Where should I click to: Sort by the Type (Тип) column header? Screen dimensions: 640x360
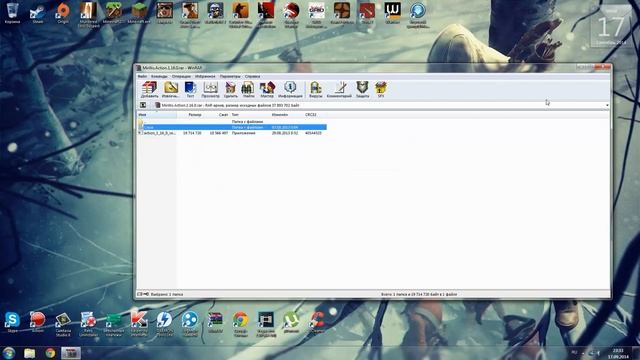[x=250, y=115]
